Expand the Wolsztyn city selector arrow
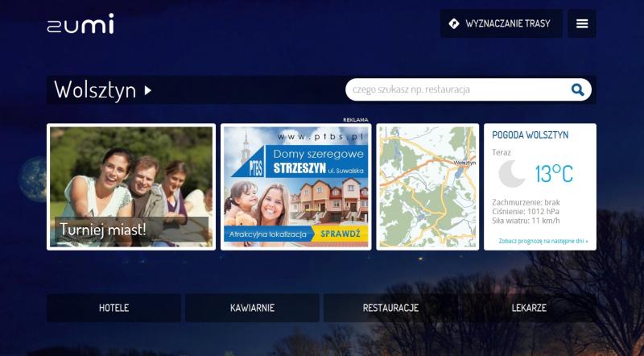 pyautogui.click(x=148, y=90)
